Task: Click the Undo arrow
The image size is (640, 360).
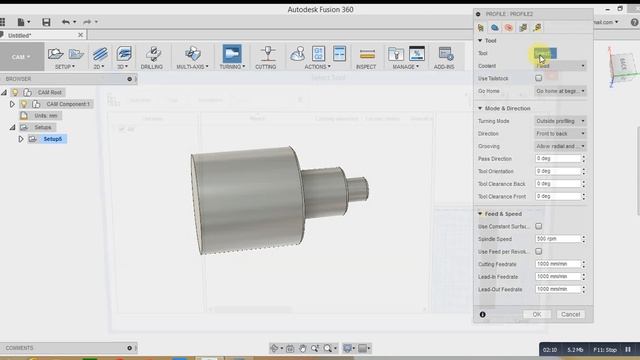Action: [x=65, y=22]
